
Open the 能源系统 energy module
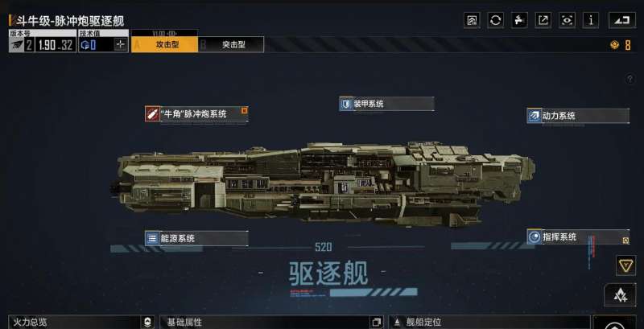(196, 238)
